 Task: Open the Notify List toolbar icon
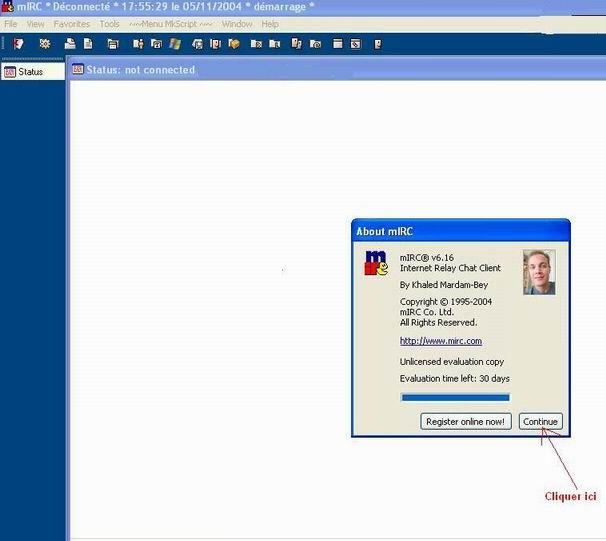coord(296,44)
